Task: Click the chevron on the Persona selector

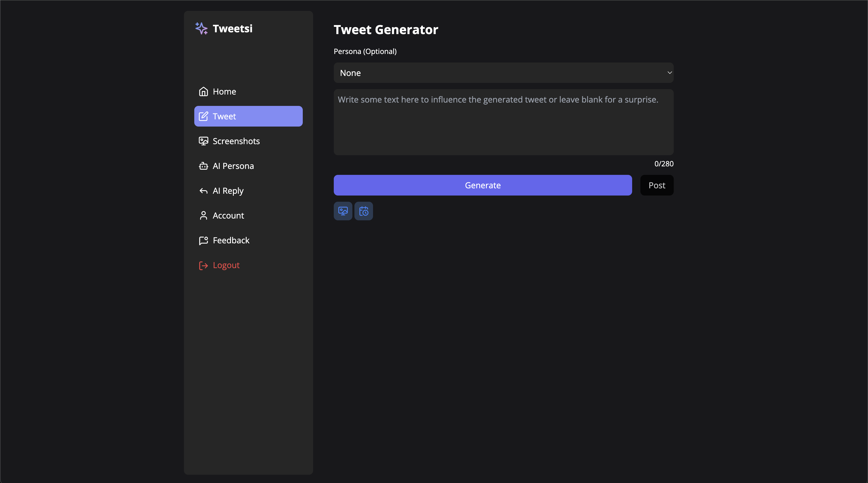Action: (670, 73)
